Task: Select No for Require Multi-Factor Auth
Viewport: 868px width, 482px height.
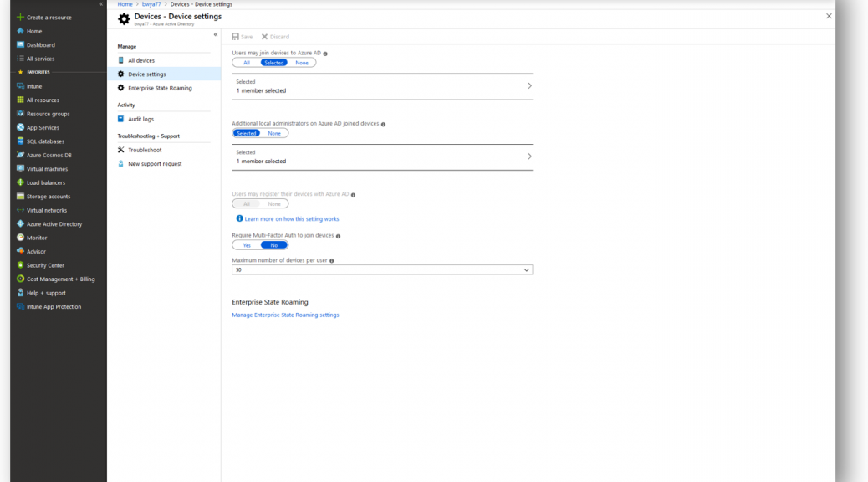Action: pos(274,245)
